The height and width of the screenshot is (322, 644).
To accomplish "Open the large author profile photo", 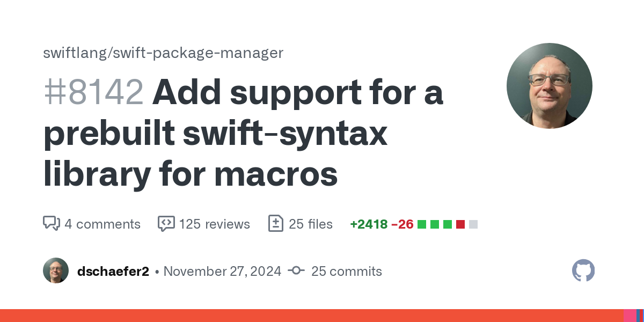I will coord(549,86).
